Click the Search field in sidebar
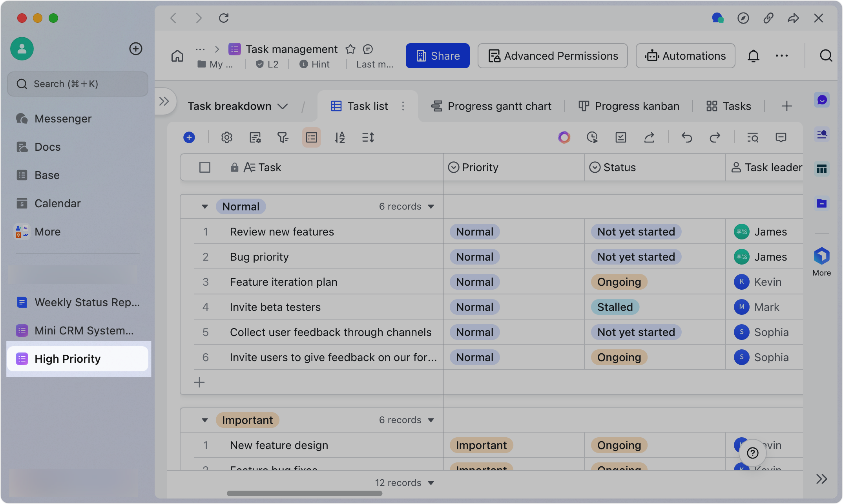Image resolution: width=843 pixels, height=504 pixels. point(78,84)
